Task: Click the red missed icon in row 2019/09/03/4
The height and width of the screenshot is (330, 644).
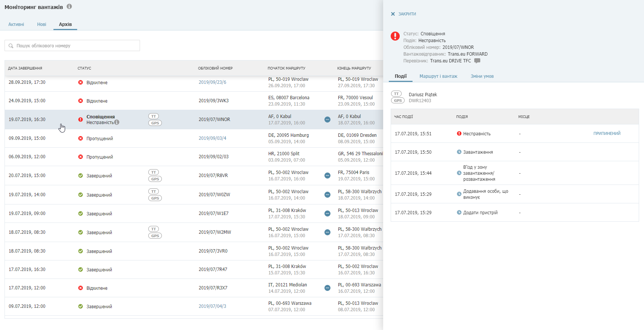Action: pos(81,138)
